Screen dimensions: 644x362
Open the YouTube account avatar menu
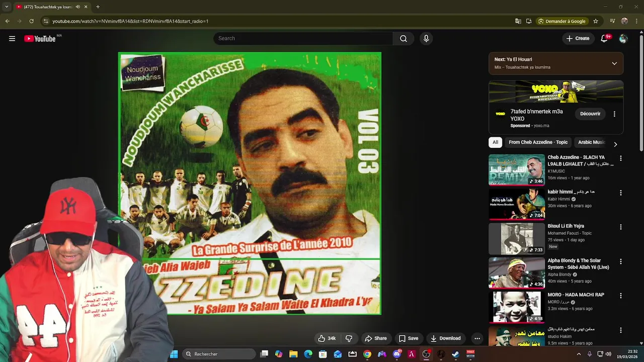(623, 39)
